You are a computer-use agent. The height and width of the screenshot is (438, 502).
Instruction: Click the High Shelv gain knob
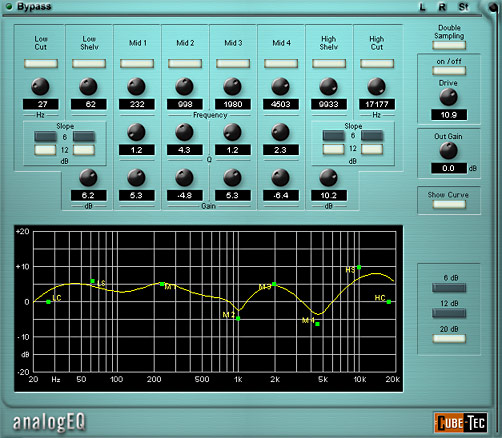pos(328,177)
